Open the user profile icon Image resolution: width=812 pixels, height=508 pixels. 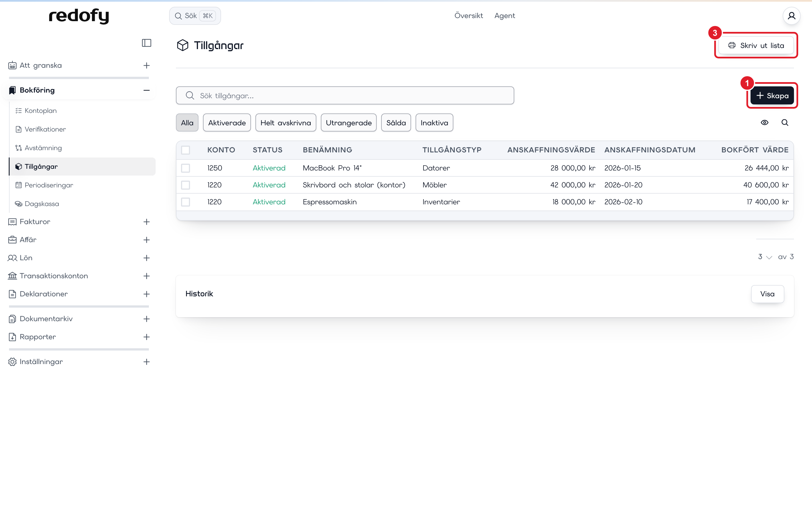[791, 16]
